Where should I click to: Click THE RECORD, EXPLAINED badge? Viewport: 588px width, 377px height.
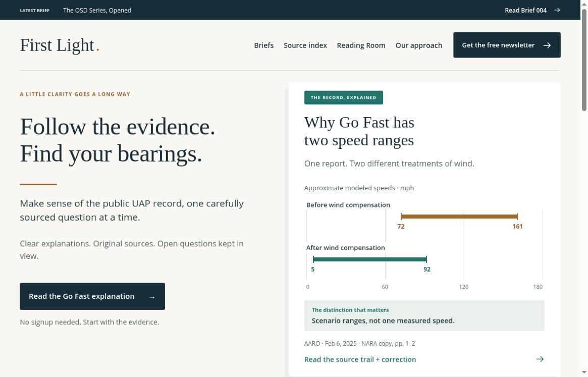pos(344,97)
